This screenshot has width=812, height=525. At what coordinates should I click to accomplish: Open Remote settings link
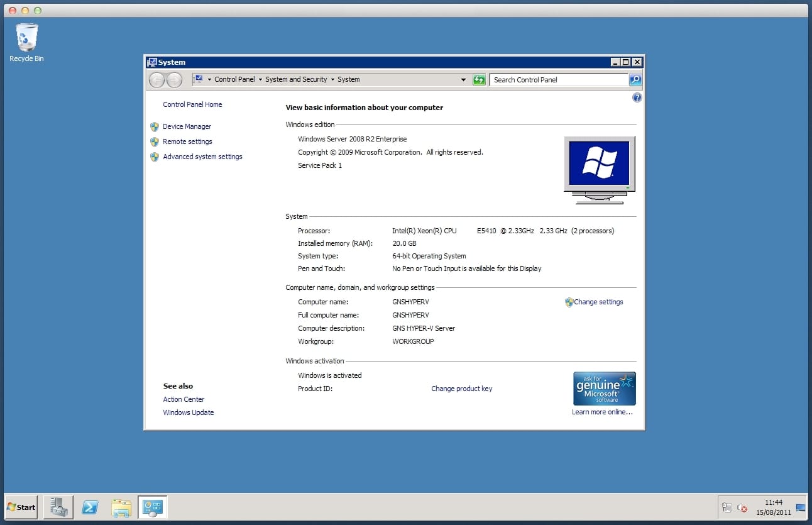187,141
